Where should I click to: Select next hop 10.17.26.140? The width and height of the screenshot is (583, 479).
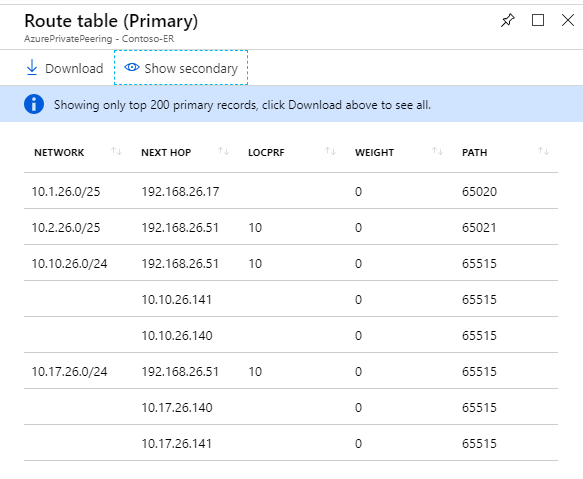(177, 408)
